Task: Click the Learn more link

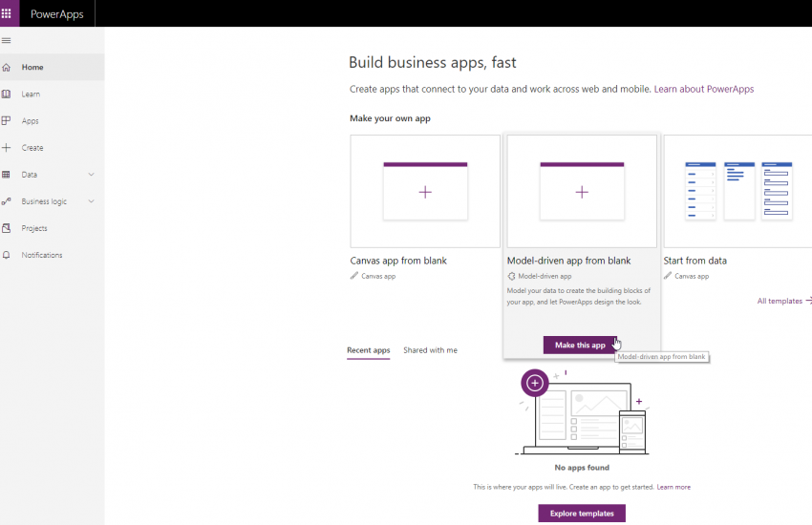Action: point(673,487)
